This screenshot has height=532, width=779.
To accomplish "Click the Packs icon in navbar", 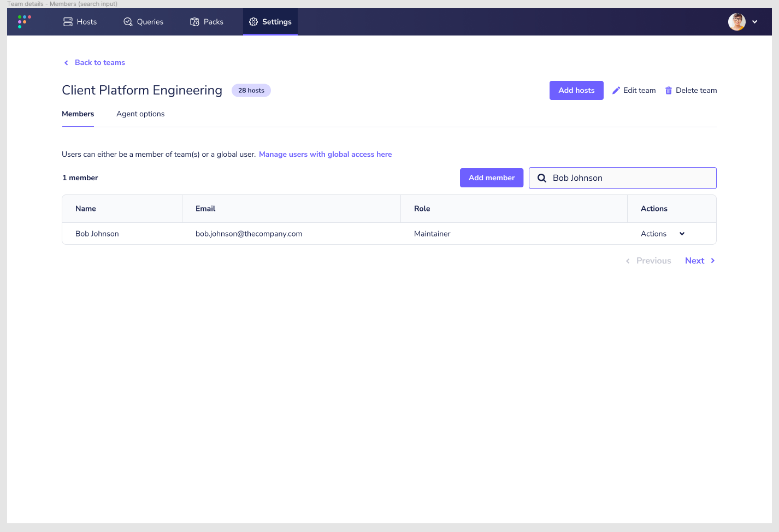I will point(193,21).
